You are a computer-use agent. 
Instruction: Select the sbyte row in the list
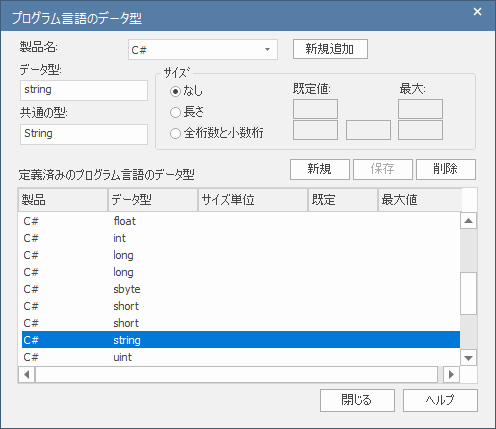tap(241, 289)
